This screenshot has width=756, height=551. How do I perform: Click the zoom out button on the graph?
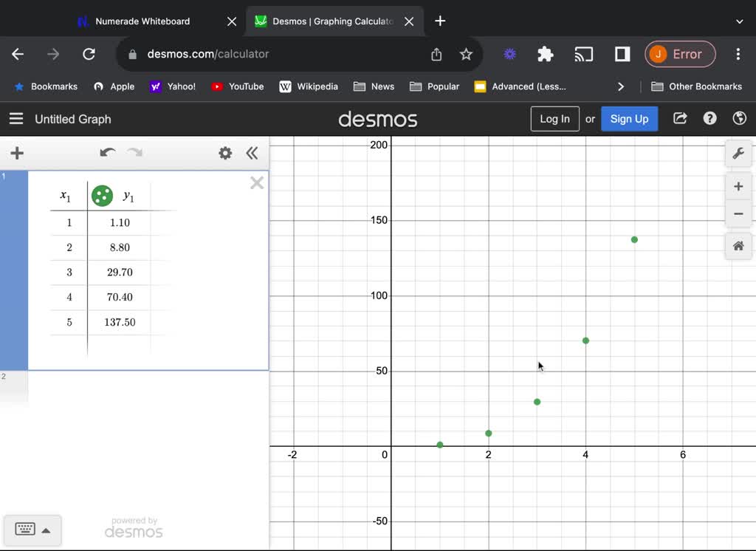pyautogui.click(x=738, y=214)
